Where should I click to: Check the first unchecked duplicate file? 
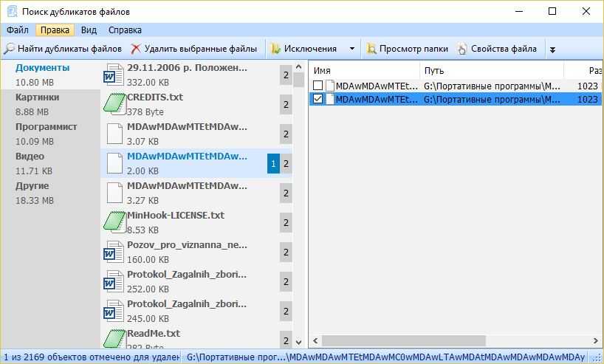(318, 86)
